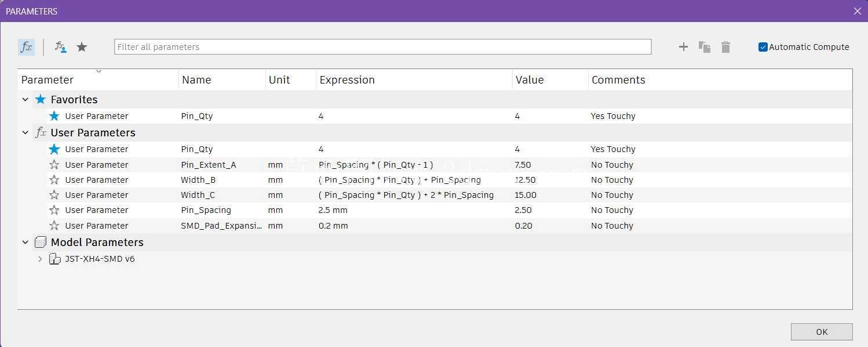
Task: Favorite the Pin_Extent_A parameter star
Action: click(x=54, y=165)
